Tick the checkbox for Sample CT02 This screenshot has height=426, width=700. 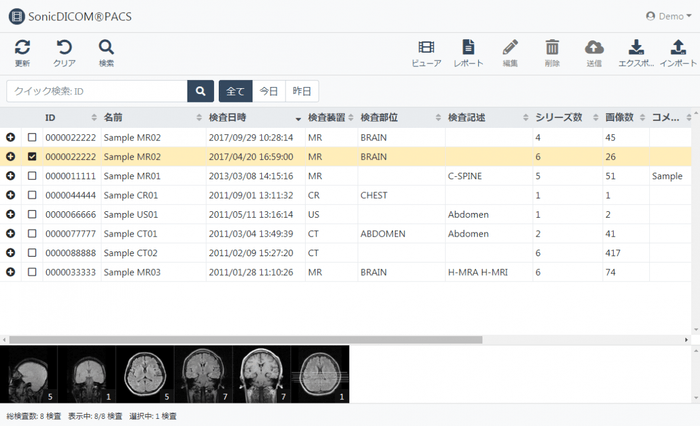coord(32,253)
